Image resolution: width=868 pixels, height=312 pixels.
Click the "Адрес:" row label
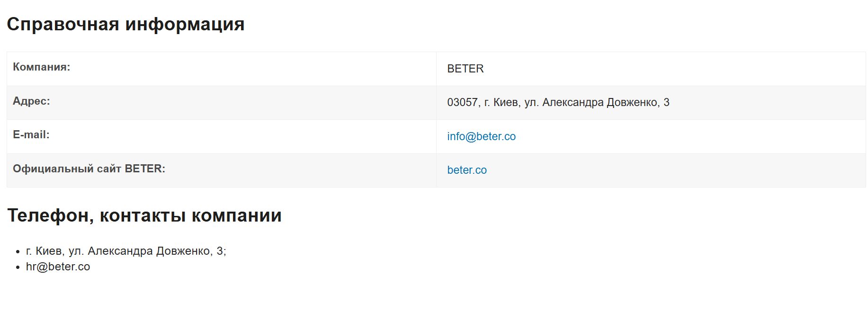point(31,101)
